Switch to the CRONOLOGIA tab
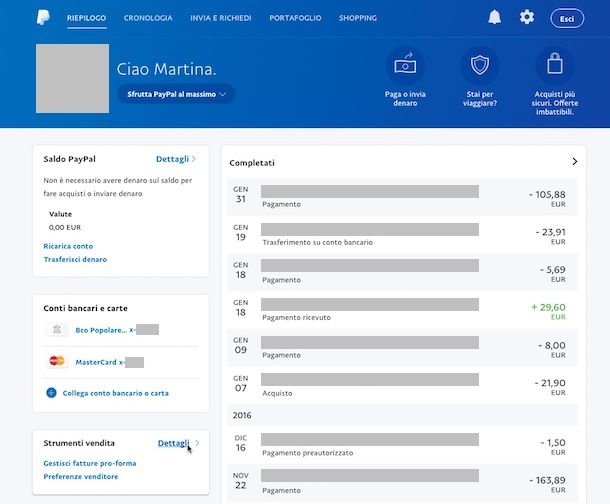The height and width of the screenshot is (504, 610). tap(148, 18)
